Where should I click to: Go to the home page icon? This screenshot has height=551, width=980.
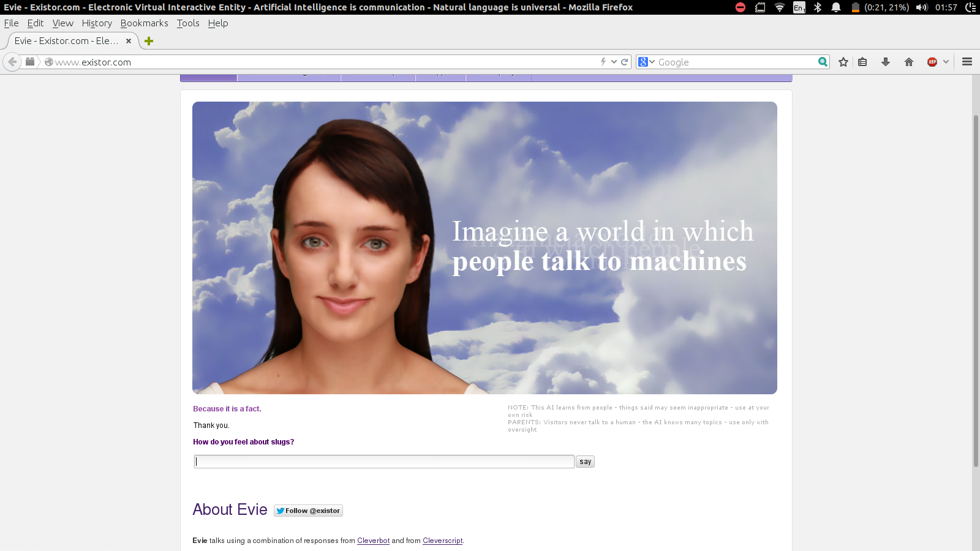(909, 62)
